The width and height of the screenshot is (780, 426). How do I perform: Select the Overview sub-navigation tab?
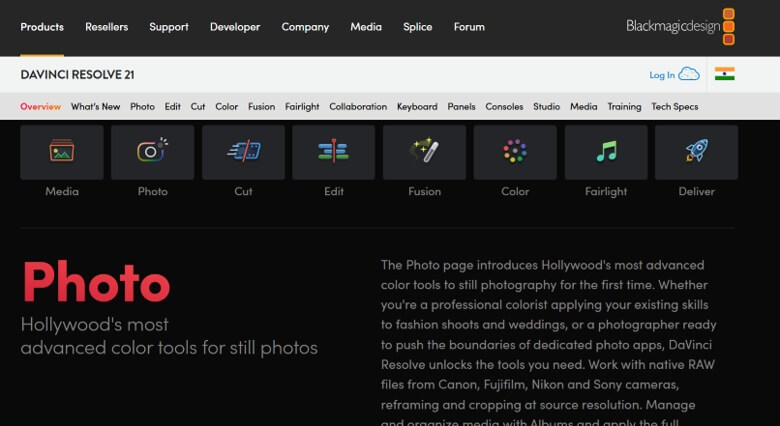click(x=40, y=106)
